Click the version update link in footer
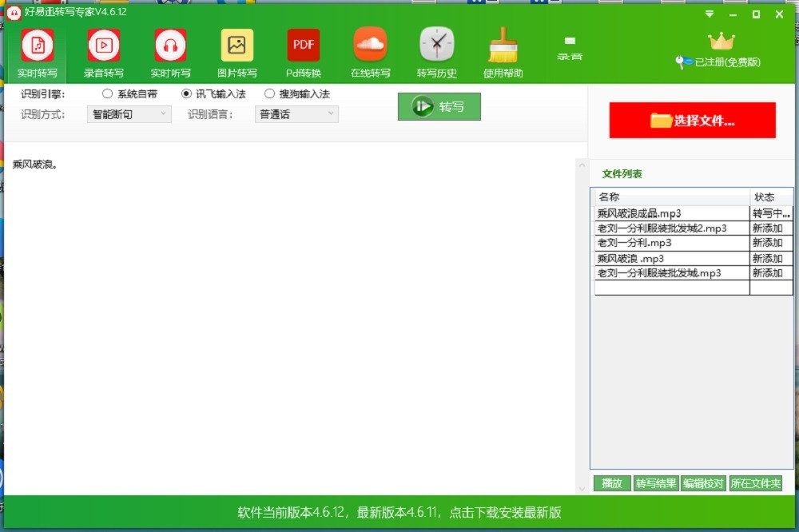The width and height of the screenshot is (799, 532). click(x=399, y=512)
